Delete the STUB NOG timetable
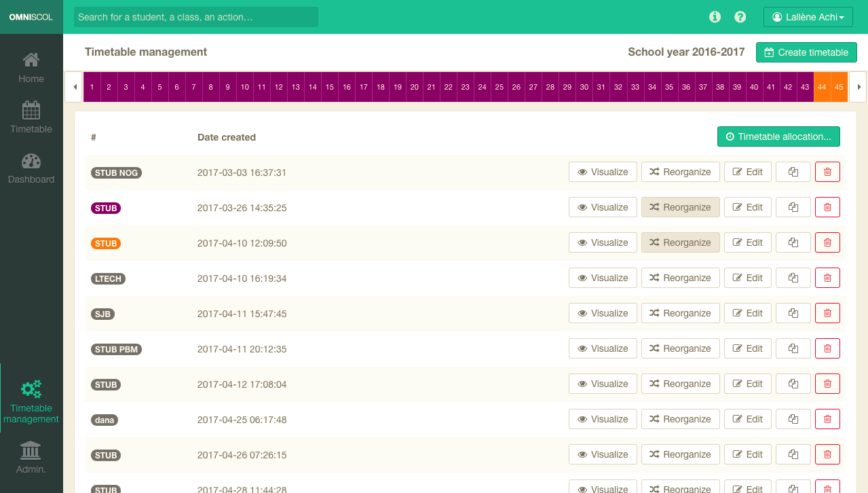Viewport: 868px width, 493px height. (827, 172)
